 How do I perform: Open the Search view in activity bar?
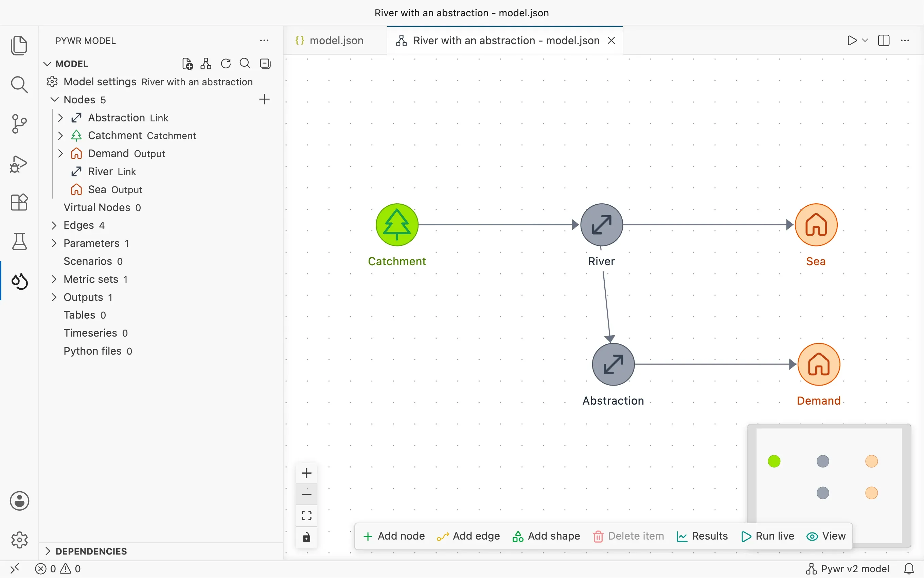[x=19, y=84]
